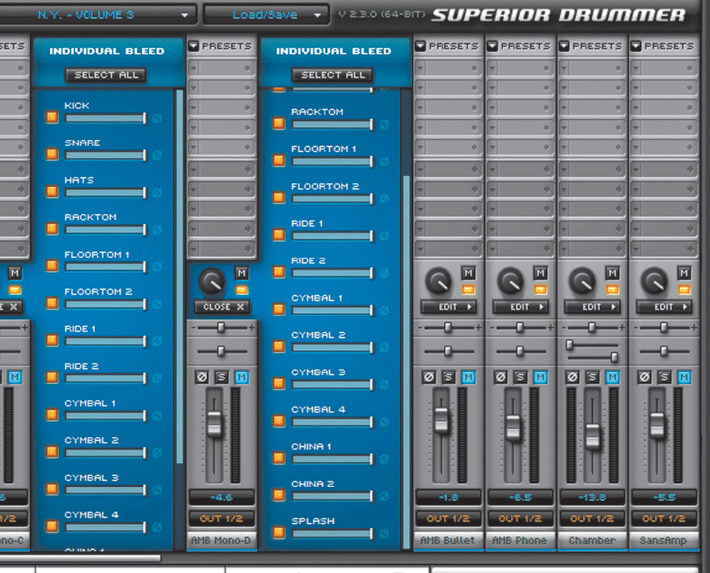Open EDIT for AMB Bullet channel
The width and height of the screenshot is (710, 573).
click(448, 307)
